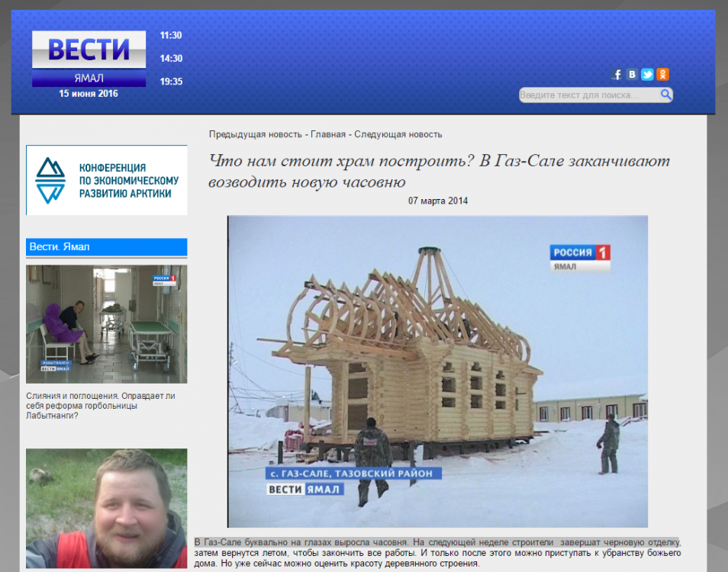Select the 14:30 broadcast time
728x572 pixels.
tap(171, 59)
